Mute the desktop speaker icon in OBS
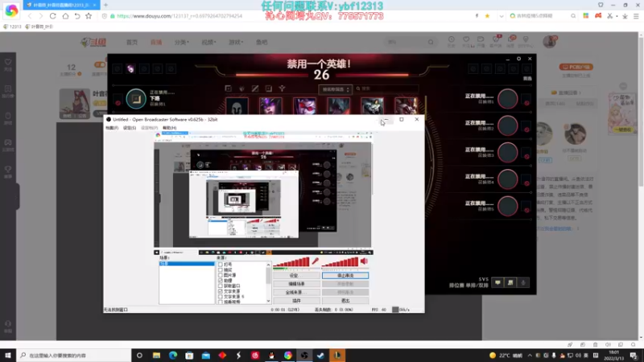 [x=365, y=261]
